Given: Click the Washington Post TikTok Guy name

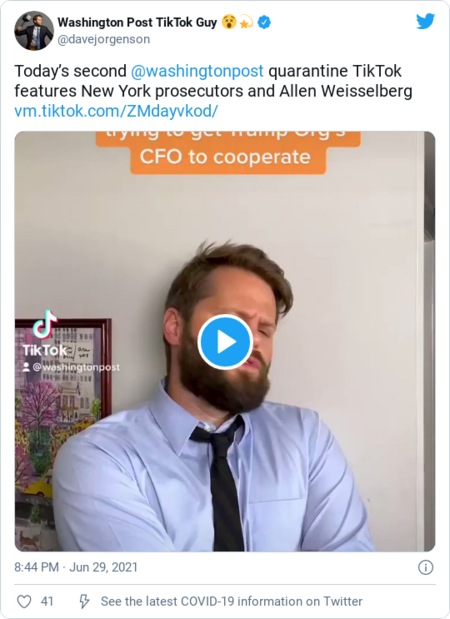Looking at the screenshot, I should click(x=137, y=23).
